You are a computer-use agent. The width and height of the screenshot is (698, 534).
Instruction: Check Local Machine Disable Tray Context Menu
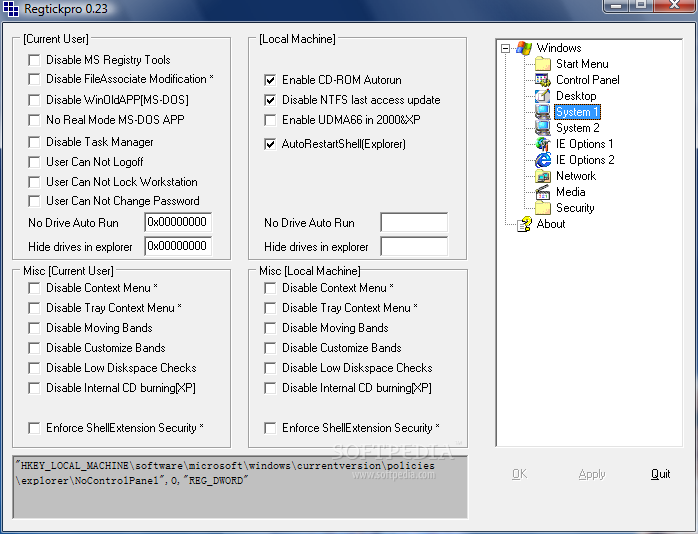(x=270, y=308)
